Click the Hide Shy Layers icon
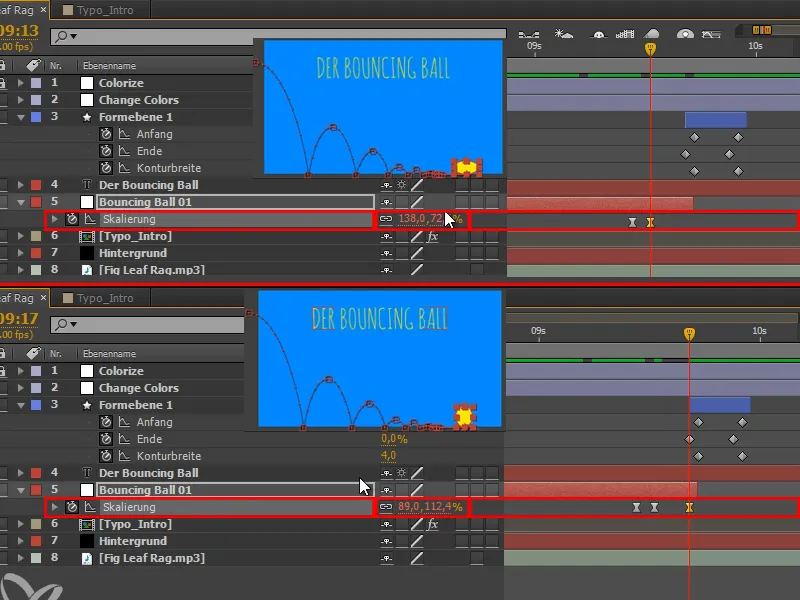This screenshot has width=800, height=600. click(x=598, y=34)
